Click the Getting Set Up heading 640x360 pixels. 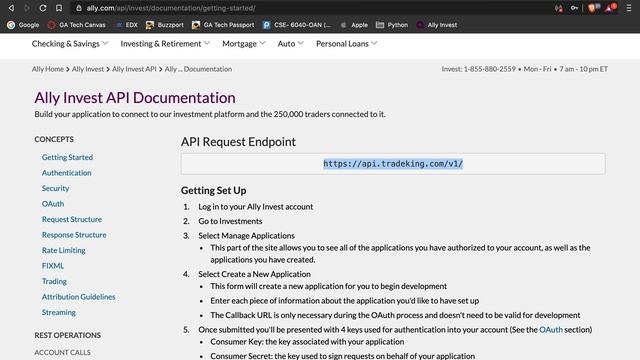point(213,191)
